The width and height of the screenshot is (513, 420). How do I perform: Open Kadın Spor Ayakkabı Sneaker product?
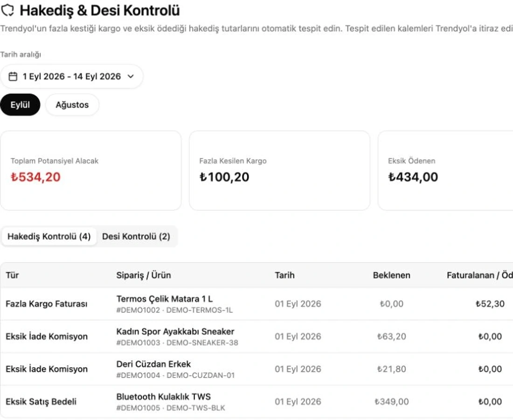175,332
